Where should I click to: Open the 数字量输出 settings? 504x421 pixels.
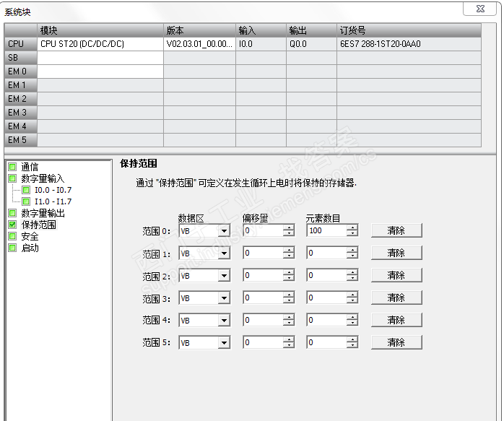pyautogui.click(x=43, y=213)
